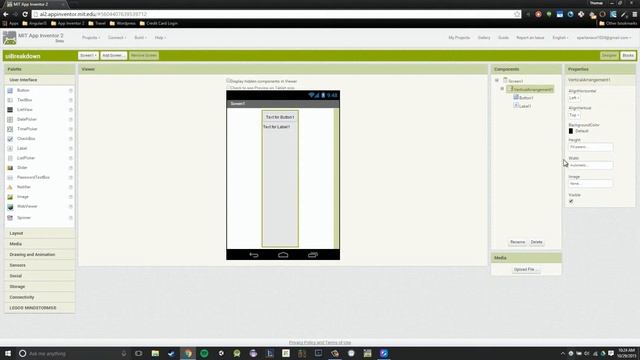Tap the Android recent apps button on the phone
Screen dimensions: 640x360
313,255
